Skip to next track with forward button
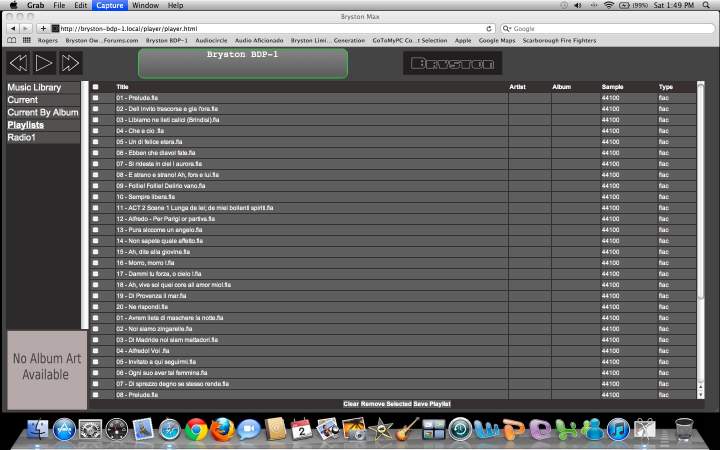The image size is (720, 450). (x=70, y=63)
